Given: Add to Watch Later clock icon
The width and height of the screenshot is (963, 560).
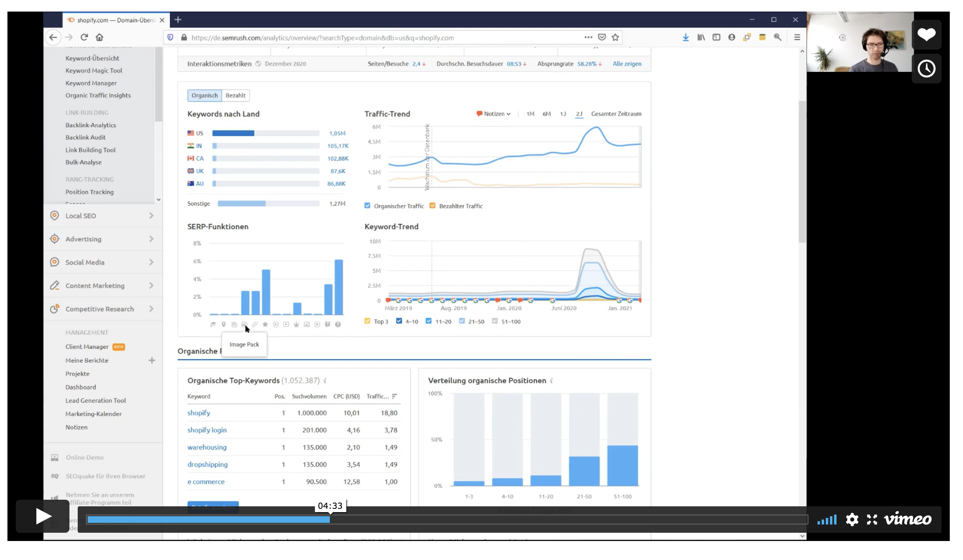Looking at the screenshot, I should 926,69.
